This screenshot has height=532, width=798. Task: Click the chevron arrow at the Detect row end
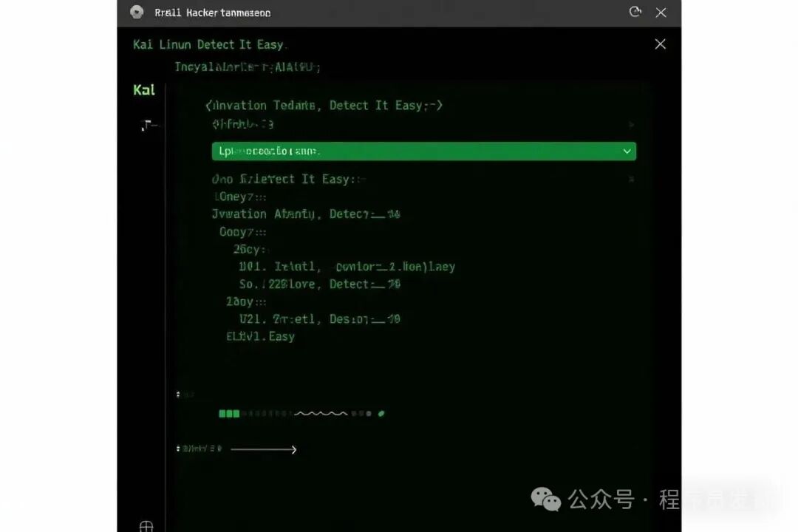631,179
